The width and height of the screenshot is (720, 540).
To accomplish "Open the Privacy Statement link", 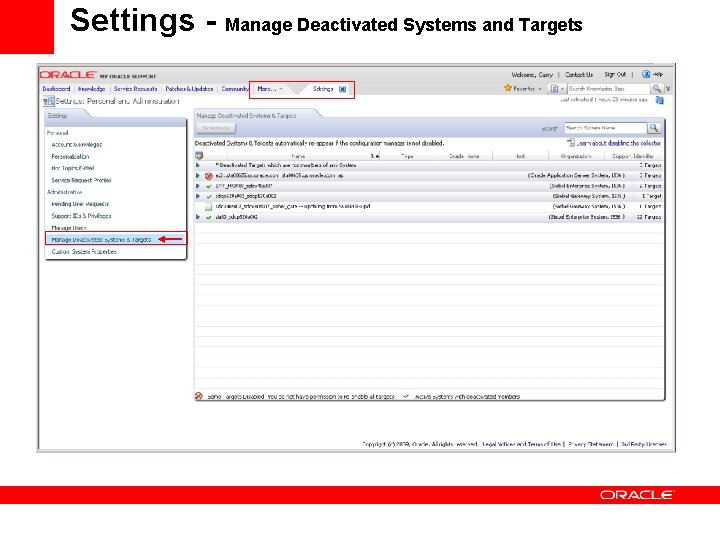I will tap(591, 444).
